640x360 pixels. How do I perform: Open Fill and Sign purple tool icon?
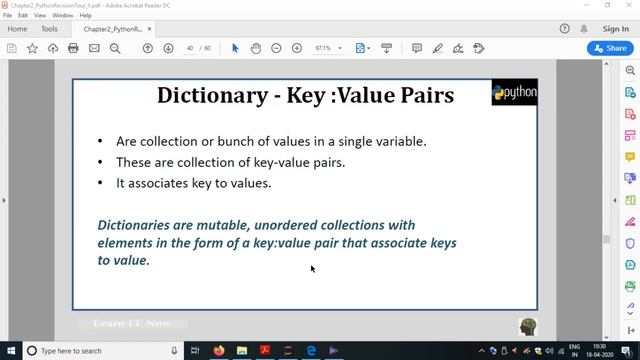pos(630,305)
